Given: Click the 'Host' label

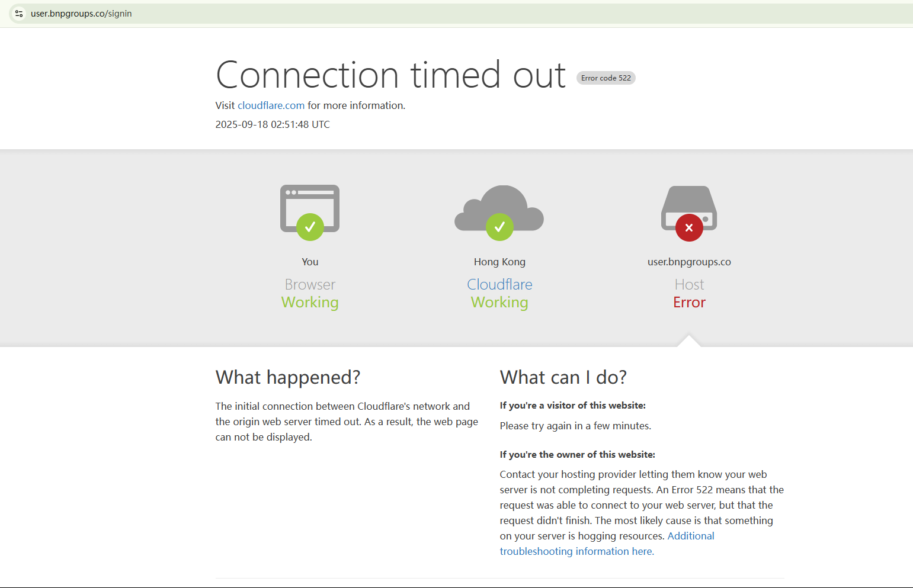Looking at the screenshot, I should 689,284.
